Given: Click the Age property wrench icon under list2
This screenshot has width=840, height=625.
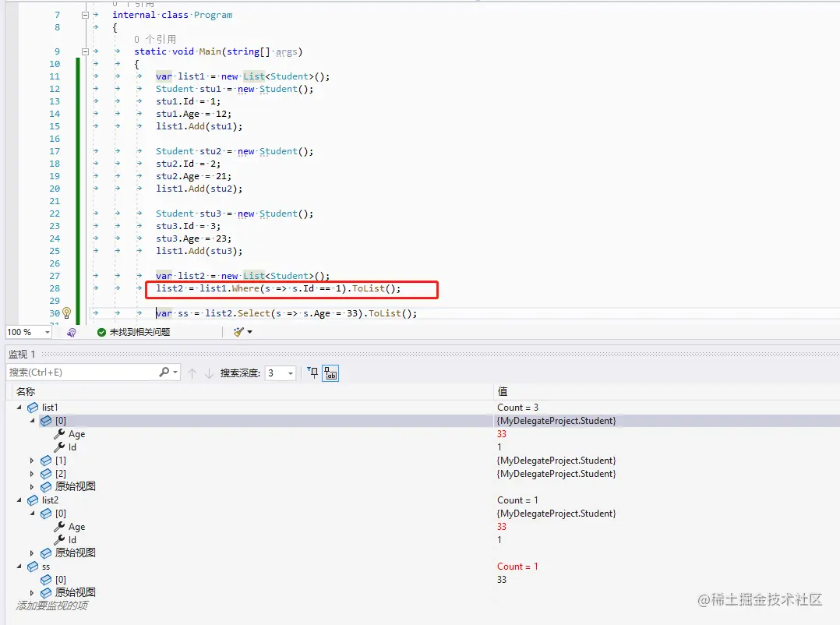Looking at the screenshot, I should point(59,527).
